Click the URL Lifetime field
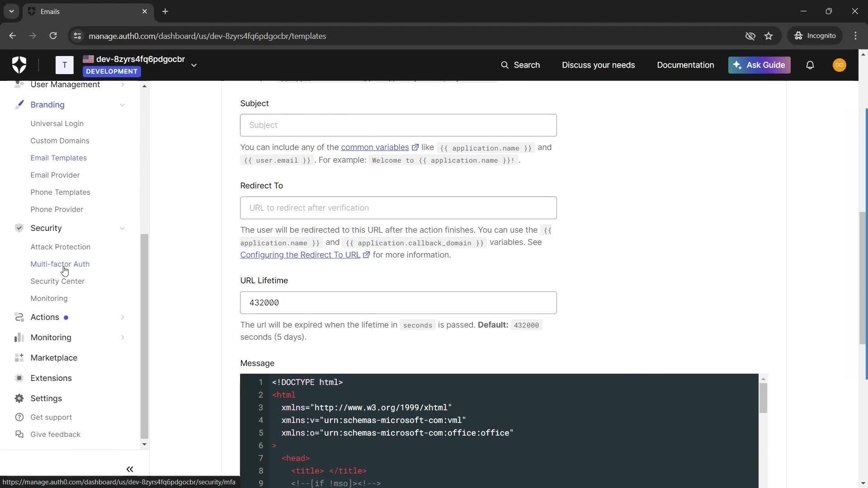 coord(398,303)
